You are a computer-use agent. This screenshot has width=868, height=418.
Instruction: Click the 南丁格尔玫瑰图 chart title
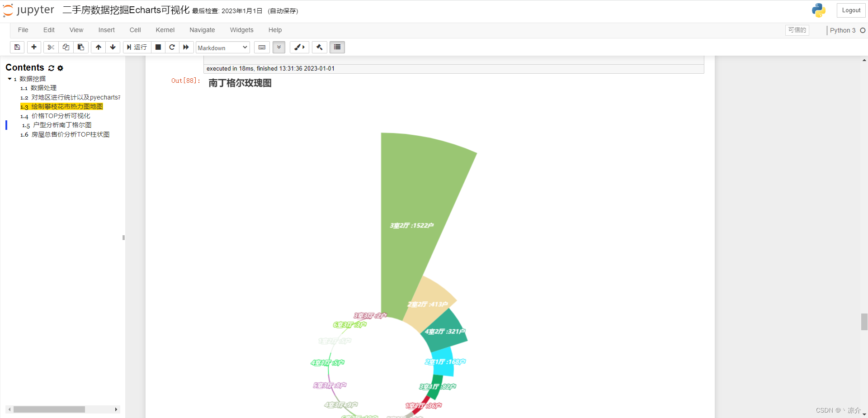coord(240,83)
